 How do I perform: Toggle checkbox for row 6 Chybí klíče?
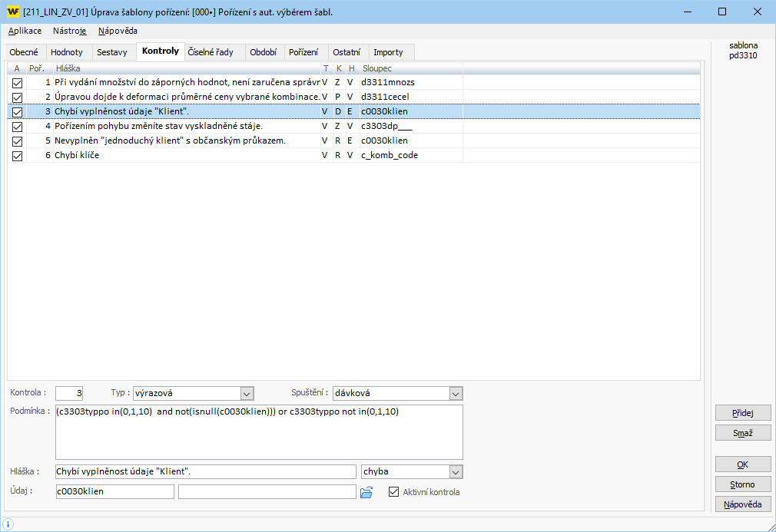(17, 155)
